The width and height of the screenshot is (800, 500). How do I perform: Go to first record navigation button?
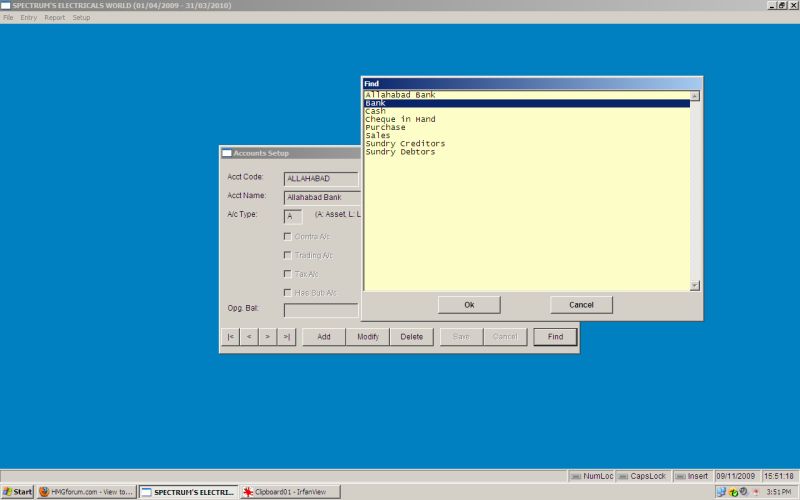231,337
